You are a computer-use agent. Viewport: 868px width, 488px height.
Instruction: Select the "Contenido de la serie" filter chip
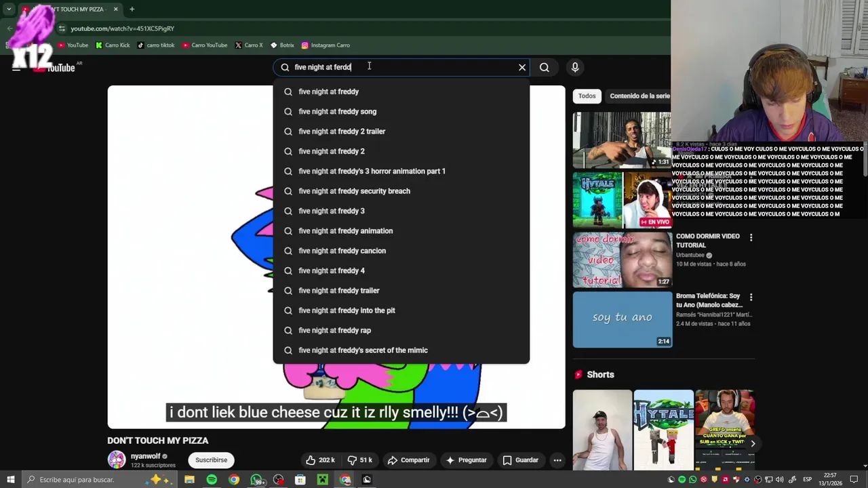(x=638, y=96)
